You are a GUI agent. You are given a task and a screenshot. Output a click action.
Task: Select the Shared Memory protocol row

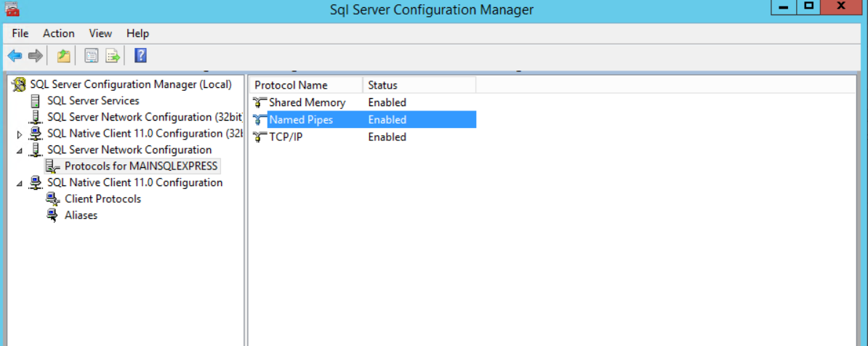(x=364, y=102)
